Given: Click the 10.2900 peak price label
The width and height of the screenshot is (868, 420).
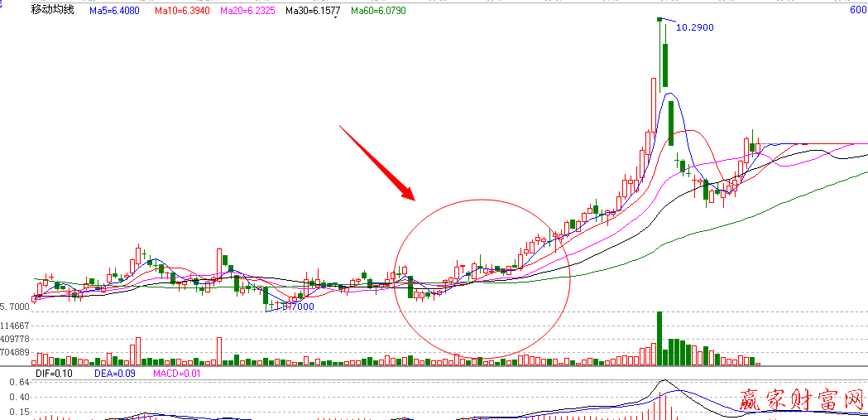Looking at the screenshot, I should (x=694, y=27).
